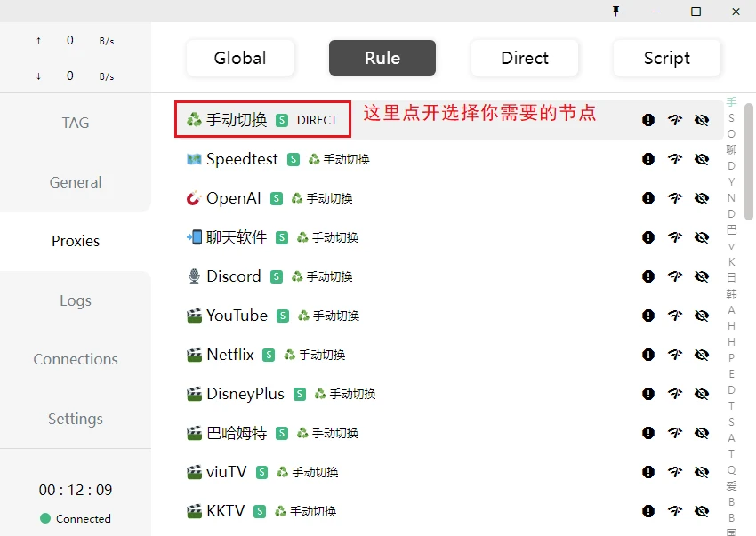Expand the viuTV proxy group
756x536 pixels.
[x=448, y=472]
